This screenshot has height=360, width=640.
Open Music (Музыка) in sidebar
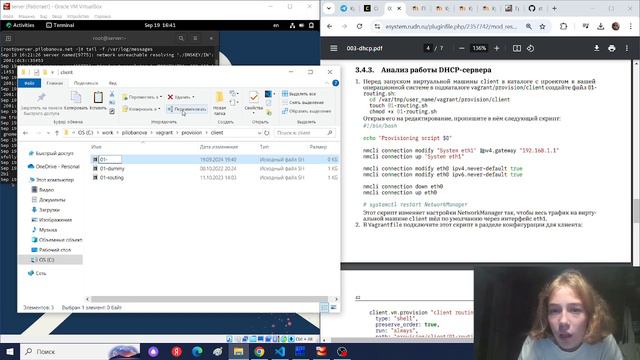[48, 230]
